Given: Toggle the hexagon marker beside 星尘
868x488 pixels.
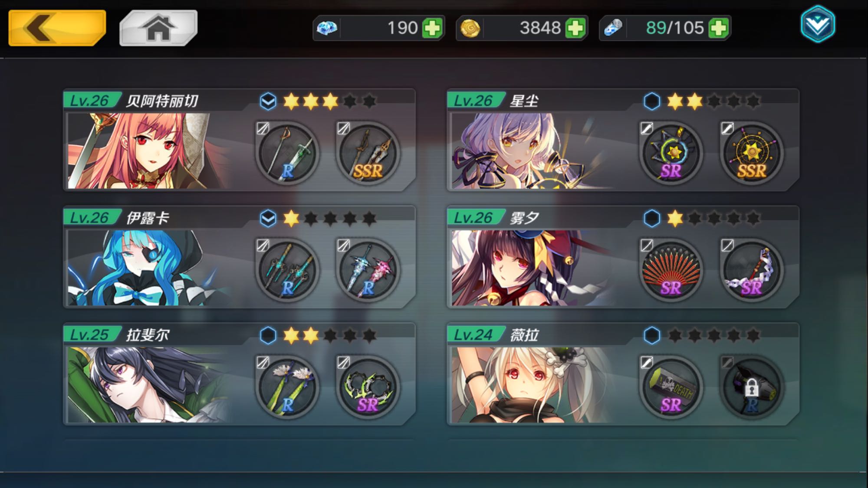Looking at the screenshot, I should click(652, 102).
